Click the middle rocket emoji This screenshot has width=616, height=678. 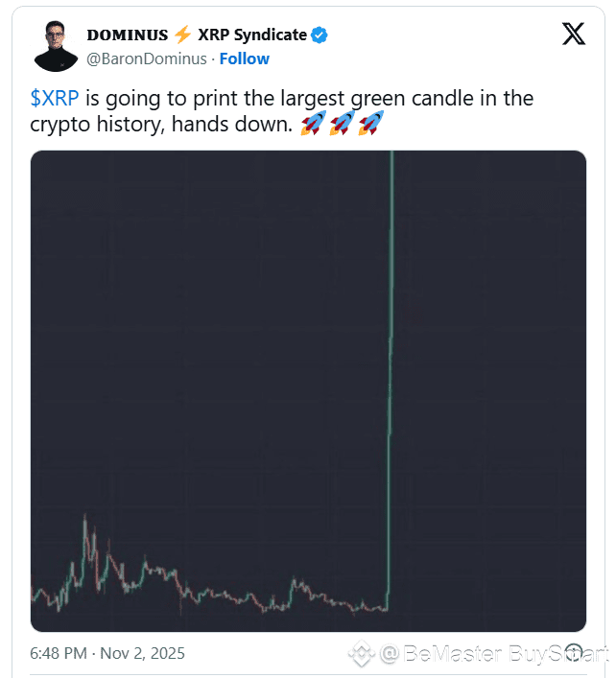(342, 123)
